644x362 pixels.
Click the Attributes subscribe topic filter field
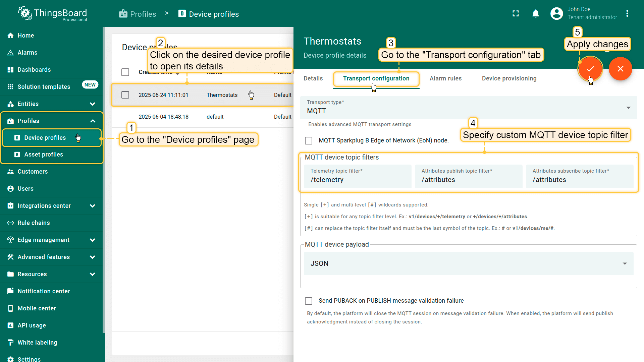click(579, 180)
